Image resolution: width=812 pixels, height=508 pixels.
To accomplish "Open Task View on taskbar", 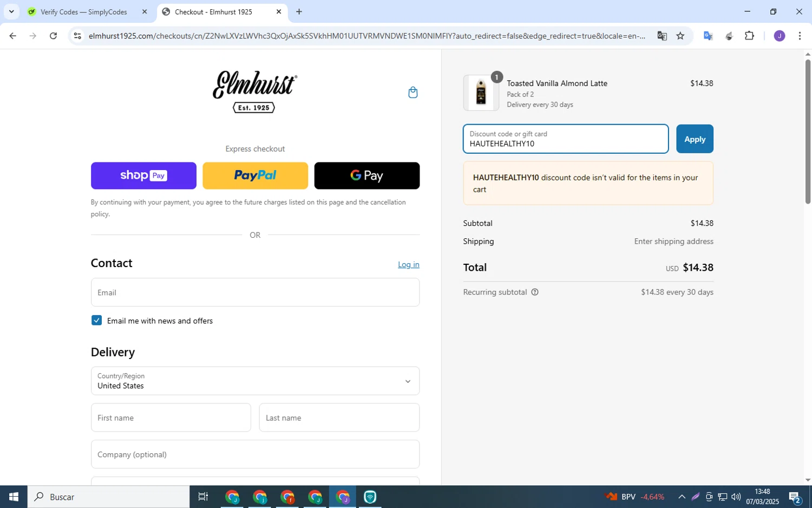I will coord(203,497).
